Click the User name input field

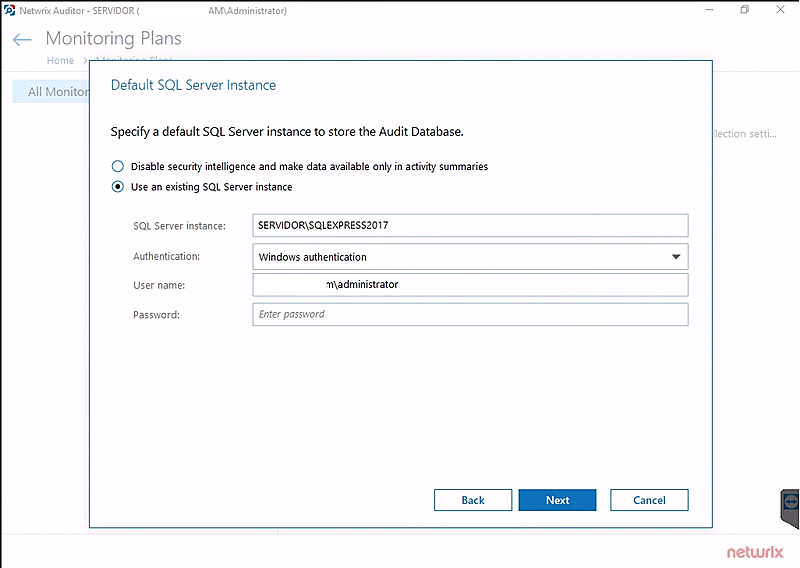tap(470, 285)
